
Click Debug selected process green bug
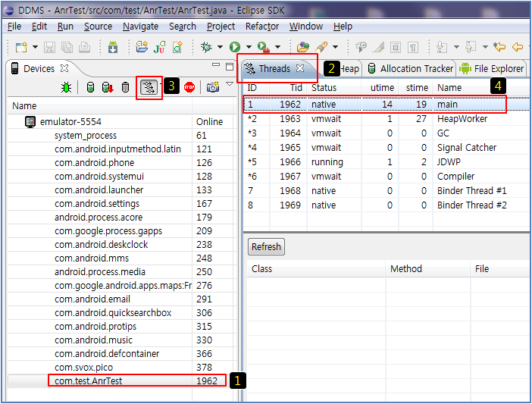(x=66, y=87)
